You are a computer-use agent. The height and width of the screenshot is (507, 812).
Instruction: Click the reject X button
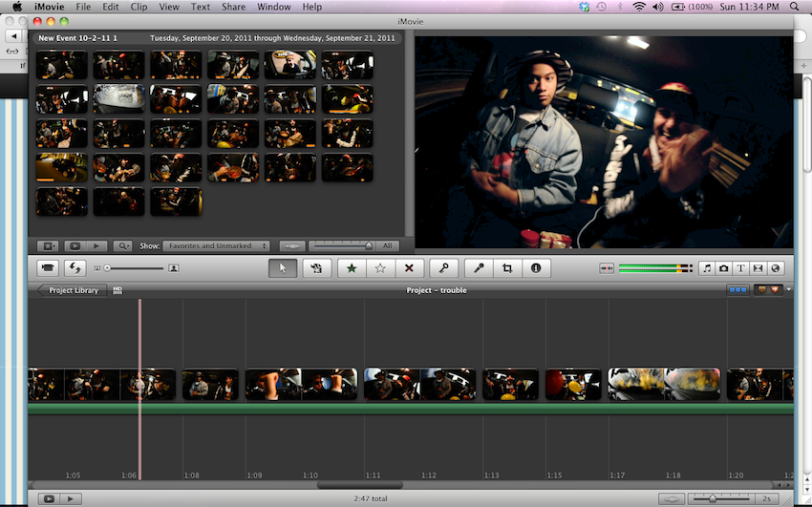pos(409,268)
